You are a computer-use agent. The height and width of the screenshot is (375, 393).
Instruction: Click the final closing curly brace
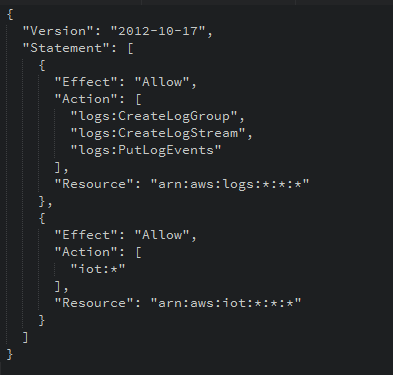[x=10, y=354]
